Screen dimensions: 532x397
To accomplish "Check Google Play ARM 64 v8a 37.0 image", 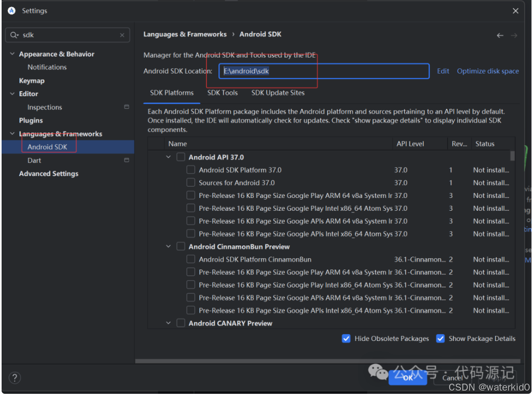I will (x=191, y=196).
